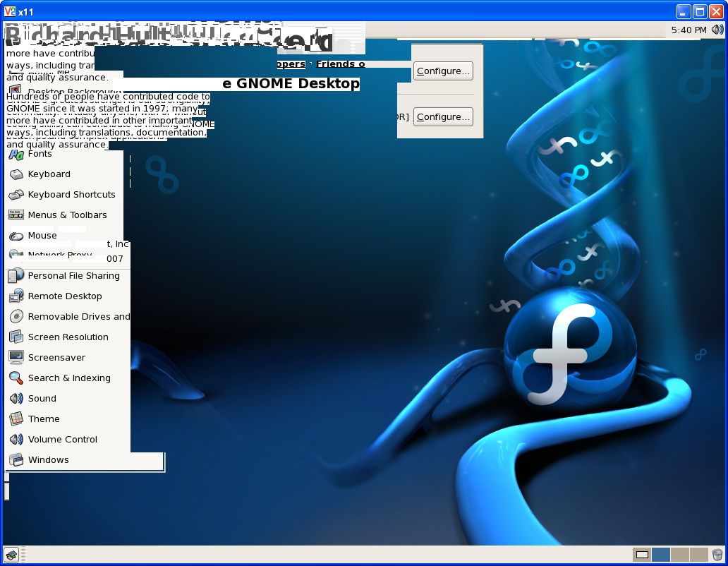Click the 5:40 PM clock applet
This screenshot has width=728, height=566.
[x=688, y=30]
